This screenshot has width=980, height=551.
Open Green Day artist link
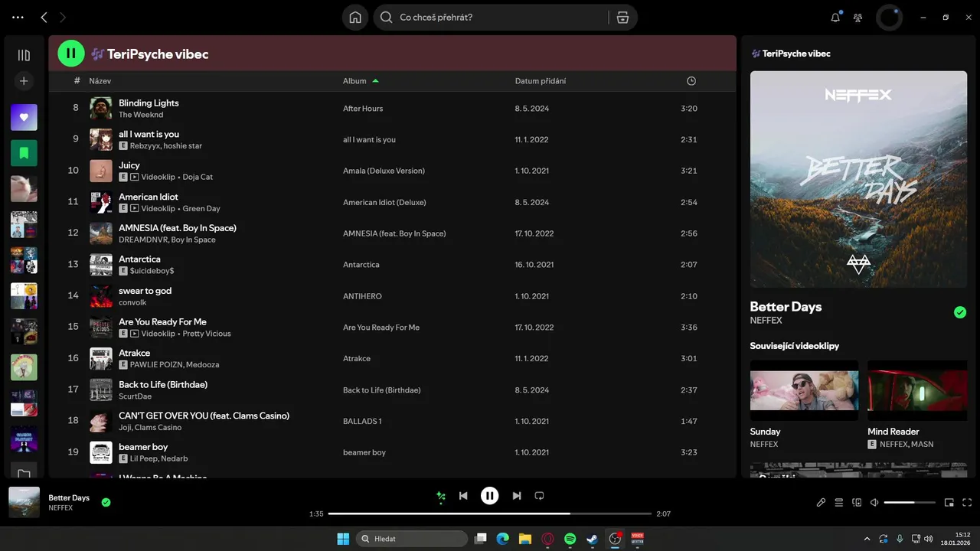click(x=201, y=208)
